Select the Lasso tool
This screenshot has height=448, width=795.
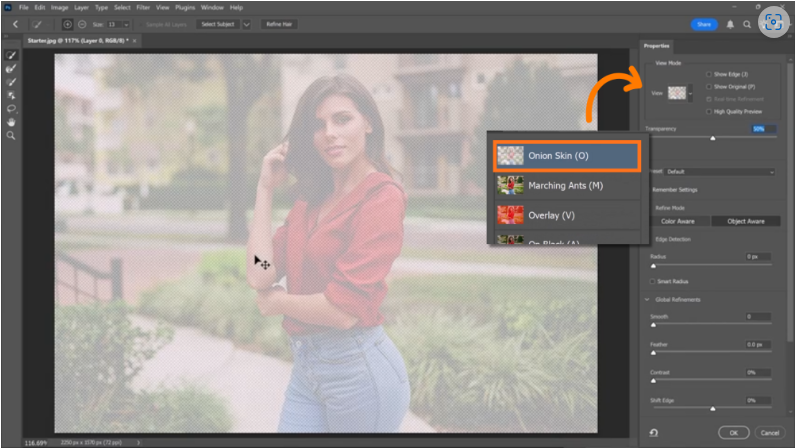click(x=11, y=108)
